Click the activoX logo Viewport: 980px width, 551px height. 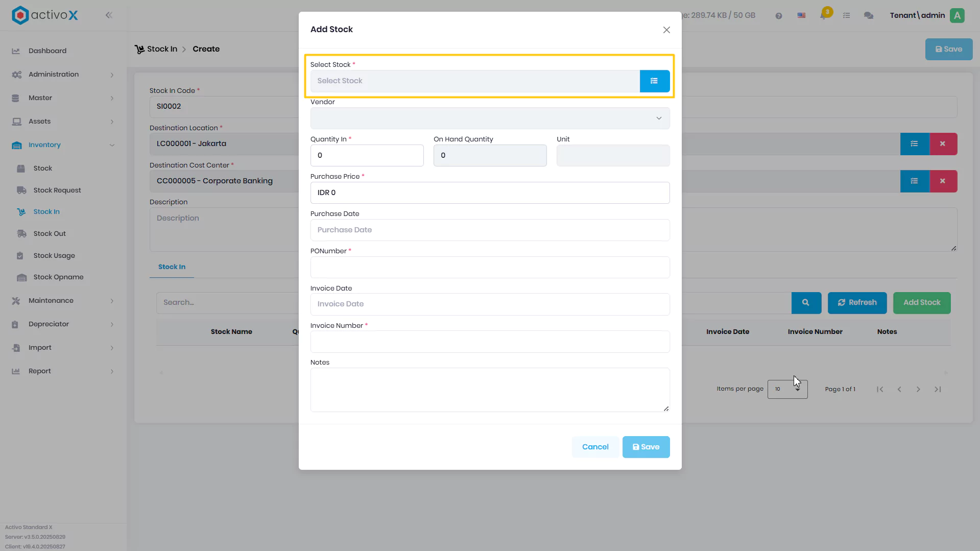pyautogui.click(x=45, y=15)
